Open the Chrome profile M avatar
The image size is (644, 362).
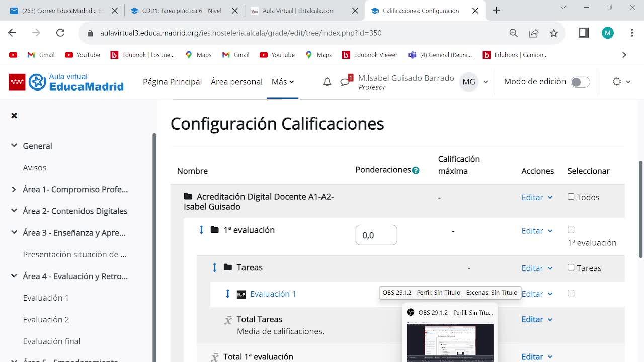[x=608, y=33]
